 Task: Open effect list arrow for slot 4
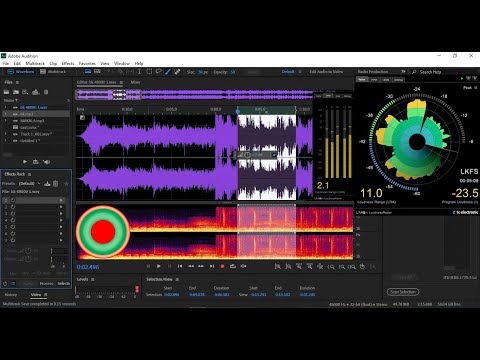pos(61,220)
